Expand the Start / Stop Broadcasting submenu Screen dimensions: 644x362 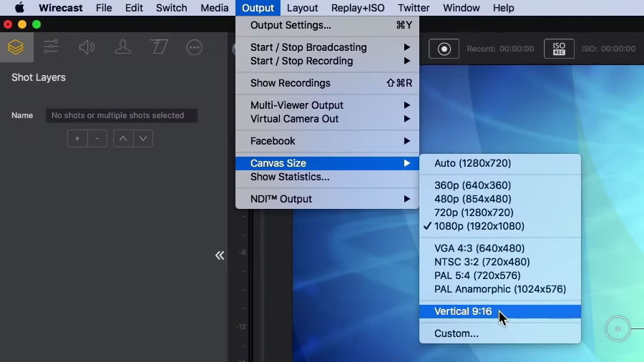pyautogui.click(x=327, y=47)
